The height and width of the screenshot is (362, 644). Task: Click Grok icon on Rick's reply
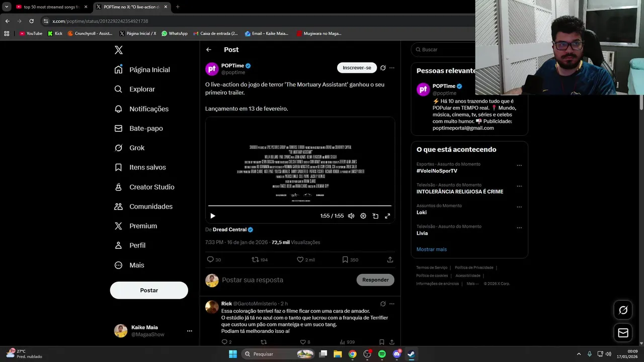coord(383,304)
